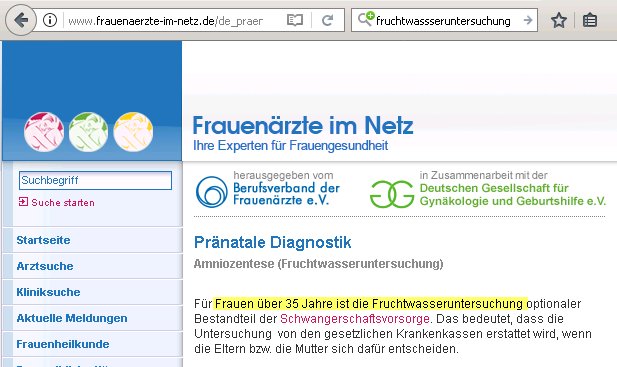The height and width of the screenshot is (367, 617).
Task: Bookmark this page with the star icon
Action: (559, 20)
